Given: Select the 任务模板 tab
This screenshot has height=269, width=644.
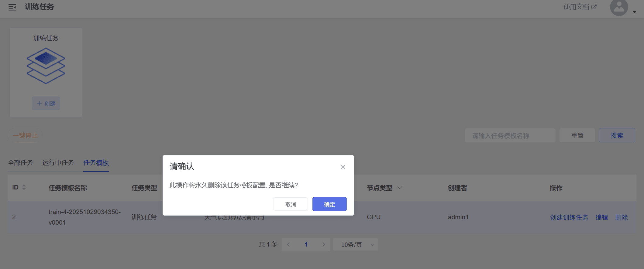Looking at the screenshot, I should pos(96,163).
